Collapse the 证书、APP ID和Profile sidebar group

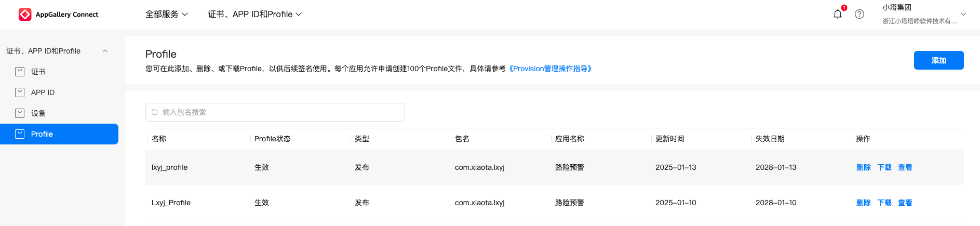(105, 51)
